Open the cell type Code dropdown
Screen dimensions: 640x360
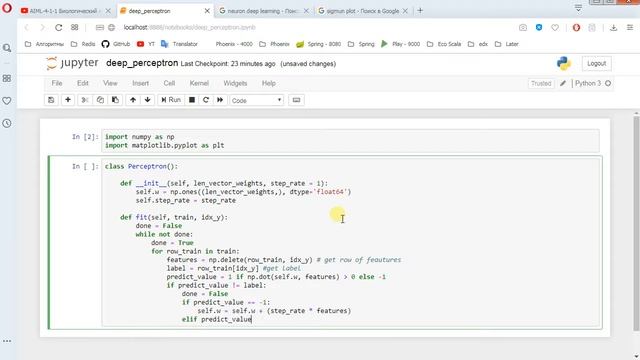click(256, 100)
